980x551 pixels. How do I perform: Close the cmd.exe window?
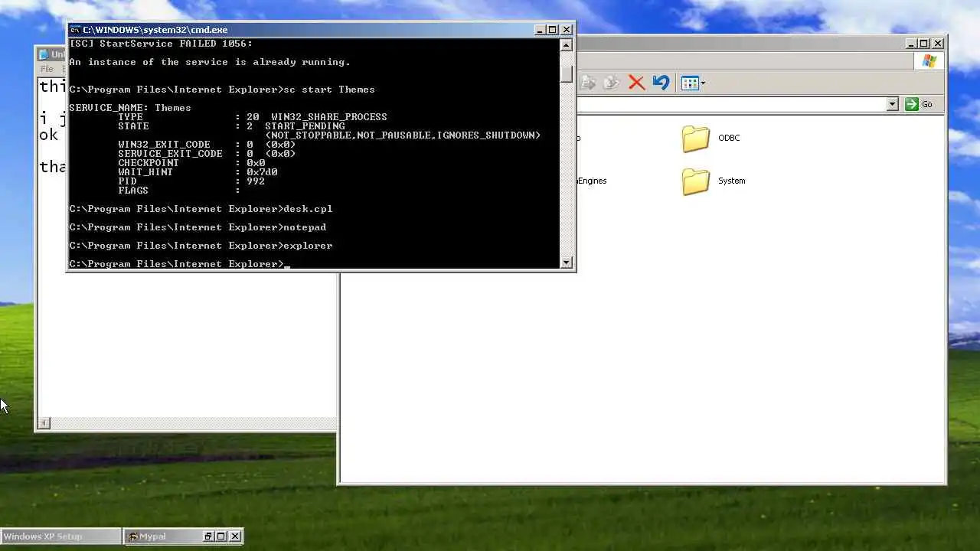[567, 30]
